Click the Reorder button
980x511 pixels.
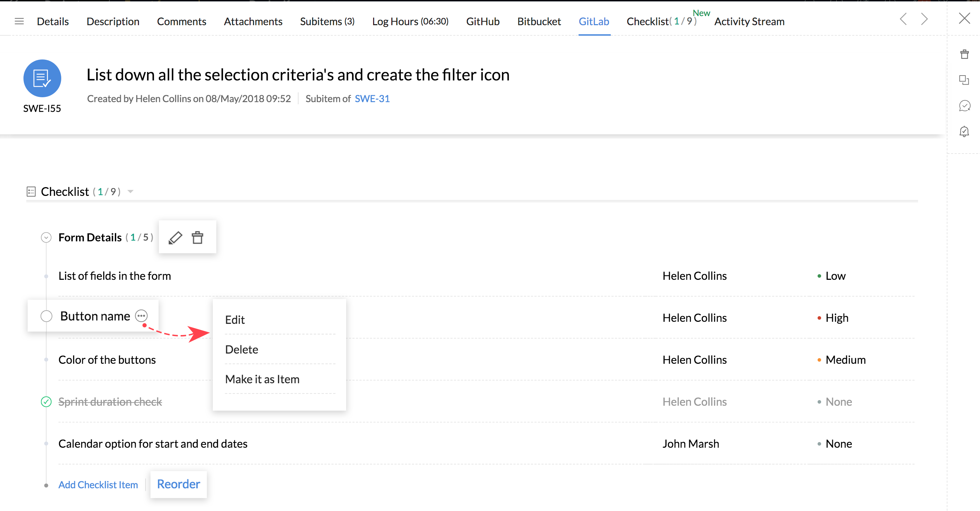(178, 484)
